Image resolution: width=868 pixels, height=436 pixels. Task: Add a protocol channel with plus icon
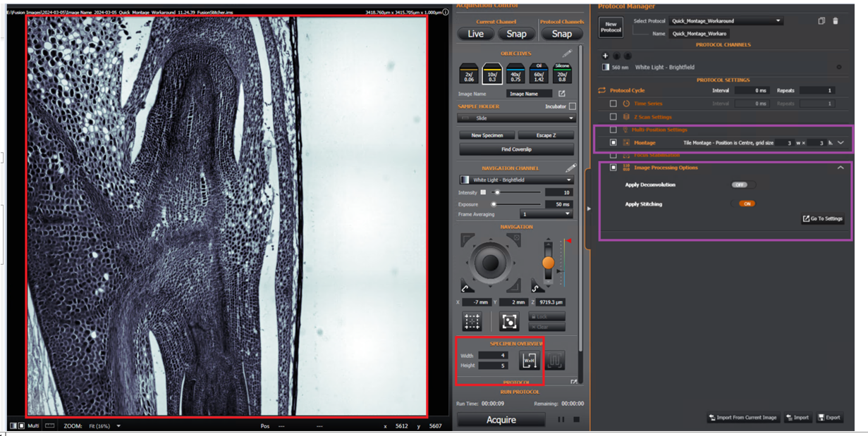(605, 56)
